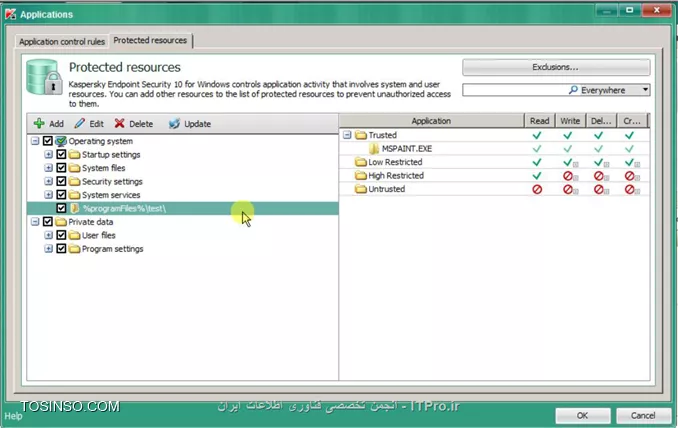Click Read block icon for Untrusted
This screenshot has height=428, width=678.
coord(537,189)
